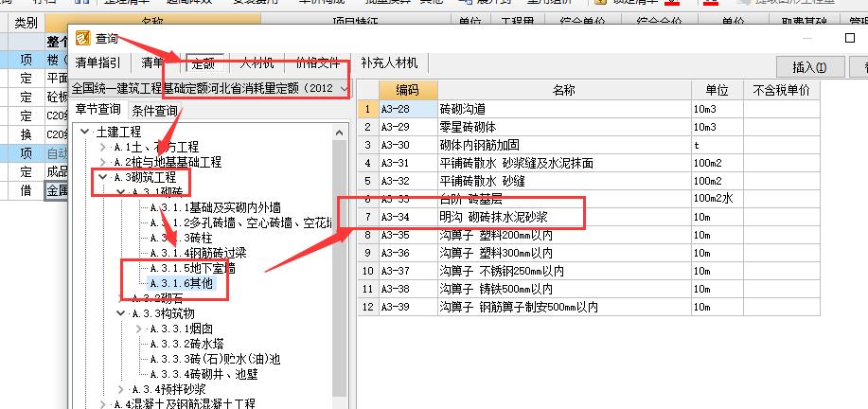Click the tree panel vertical scrollbar thumb
Viewport: 868px width, 409px height.
coord(340,269)
